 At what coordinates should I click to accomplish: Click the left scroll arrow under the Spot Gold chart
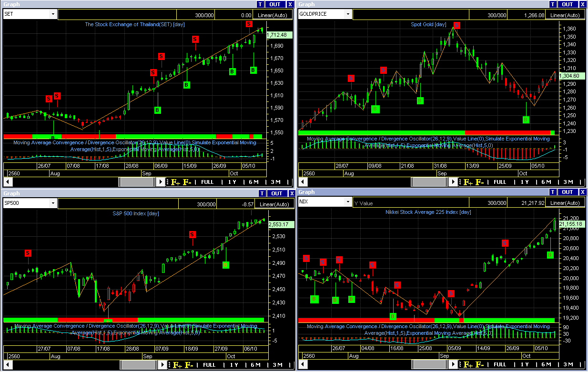point(302,182)
